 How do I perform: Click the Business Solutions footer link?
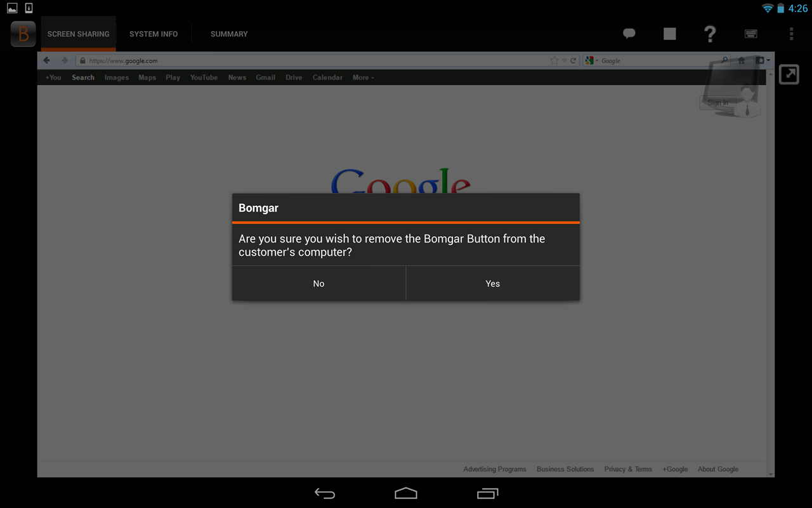pos(565,469)
